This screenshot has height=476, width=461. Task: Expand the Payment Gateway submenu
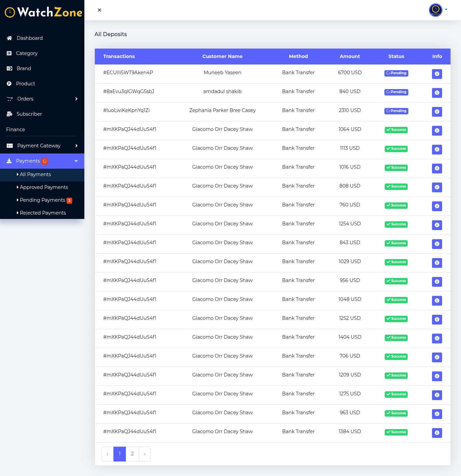click(x=42, y=146)
